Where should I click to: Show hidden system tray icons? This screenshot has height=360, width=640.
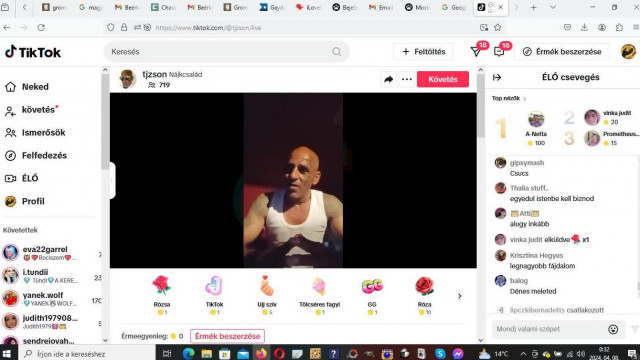point(523,353)
